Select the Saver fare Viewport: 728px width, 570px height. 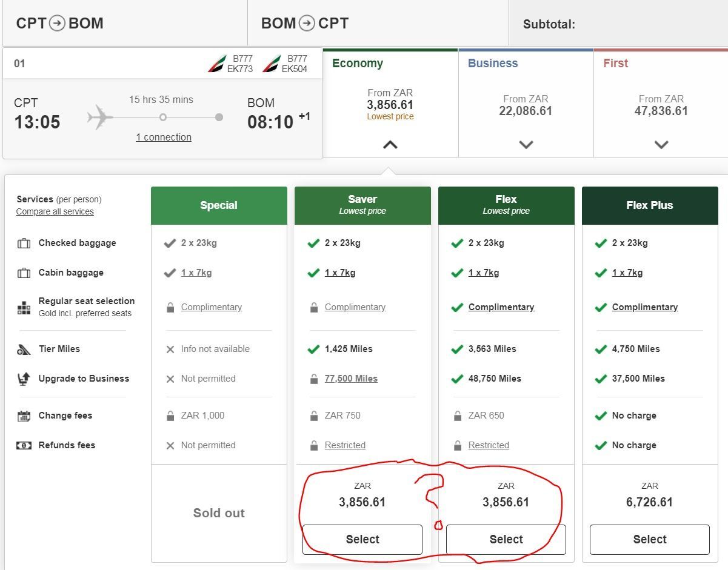362,539
